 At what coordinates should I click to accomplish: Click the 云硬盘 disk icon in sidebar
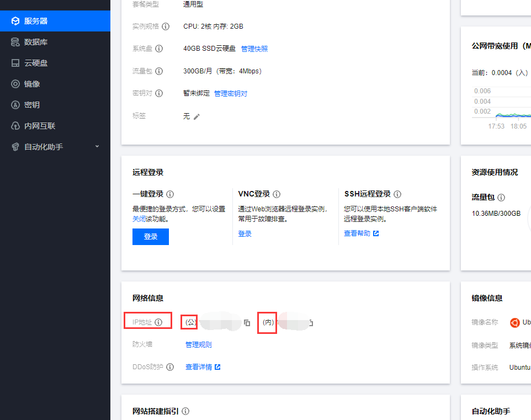coord(15,63)
